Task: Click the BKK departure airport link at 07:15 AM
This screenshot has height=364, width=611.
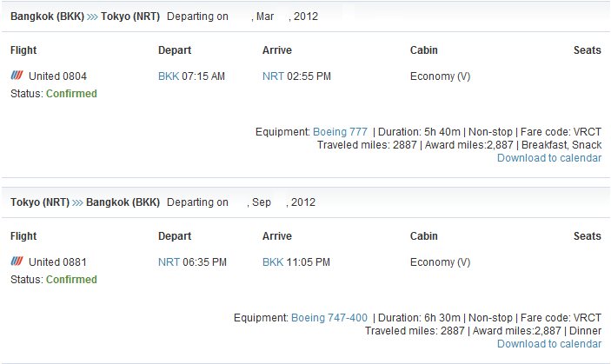Action: pos(169,76)
